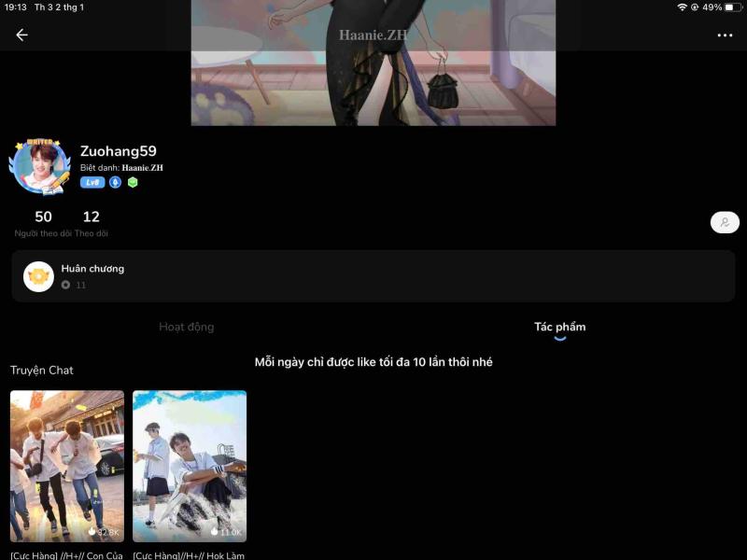Tap the green hexagon badge
The image size is (747, 560).
(x=133, y=183)
